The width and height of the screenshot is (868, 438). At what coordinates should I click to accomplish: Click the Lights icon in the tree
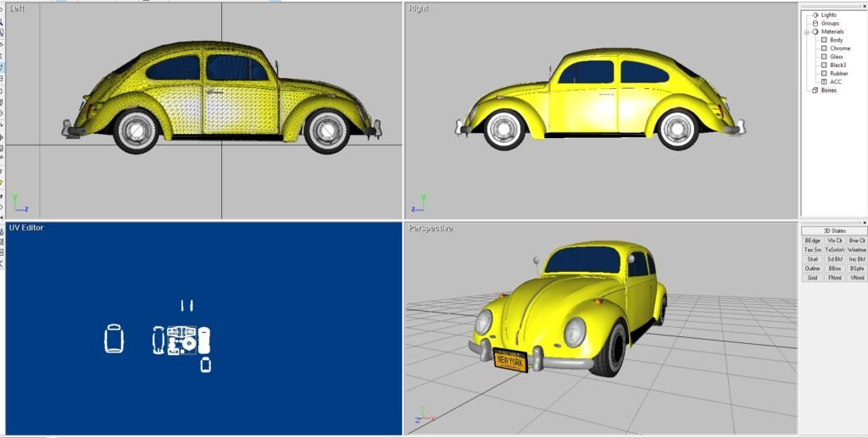815,14
